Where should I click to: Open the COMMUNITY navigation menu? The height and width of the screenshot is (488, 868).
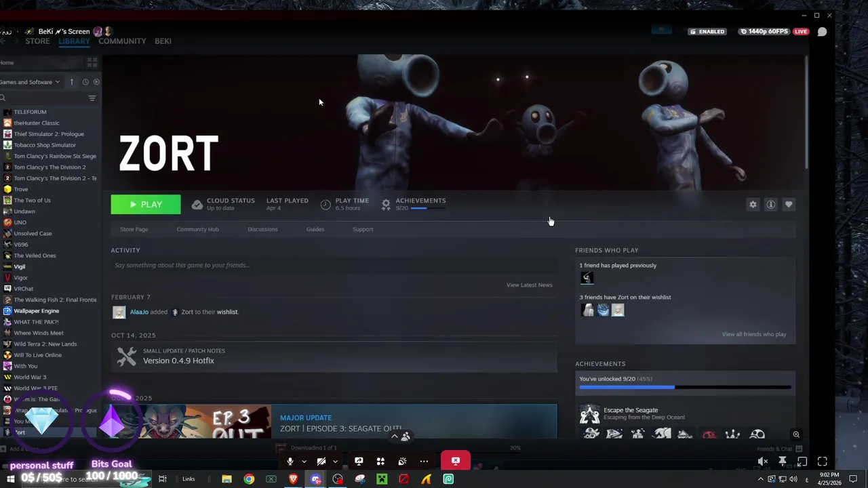[122, 41]
